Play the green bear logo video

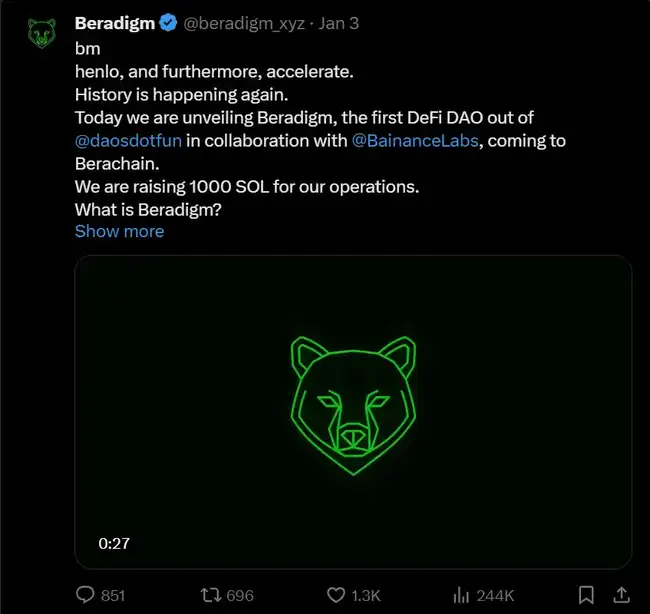pos(353,412)
